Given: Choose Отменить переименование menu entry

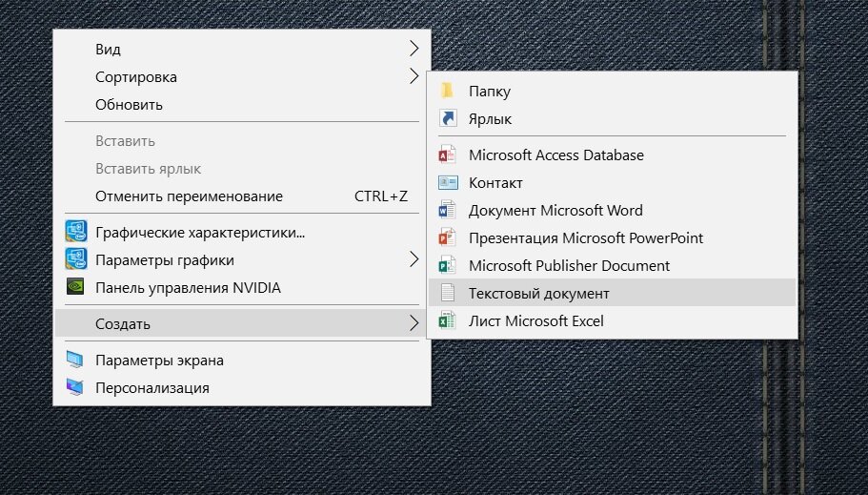Looking at the screenshot, I should tap(189, 196).
